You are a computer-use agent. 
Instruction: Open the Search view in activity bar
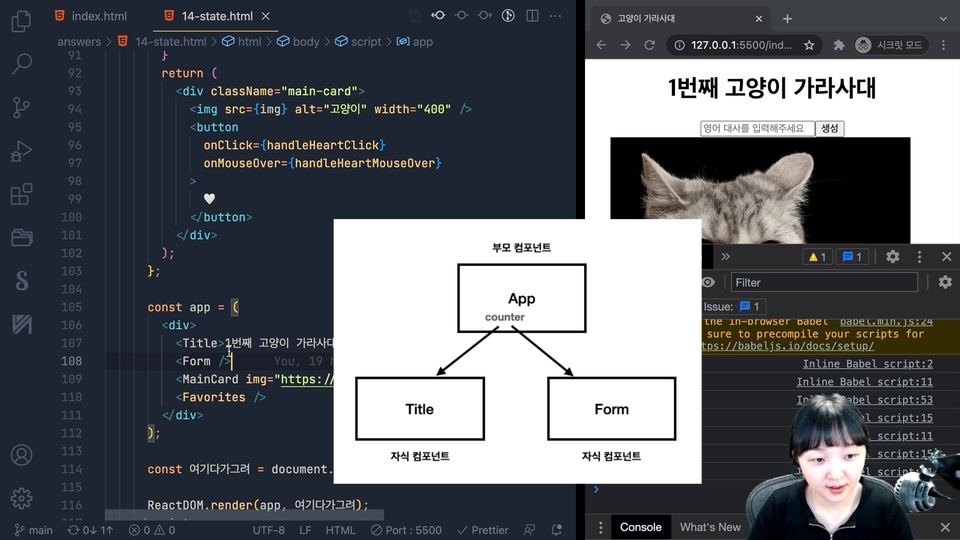pyautogui.click(x=21, y=64)
